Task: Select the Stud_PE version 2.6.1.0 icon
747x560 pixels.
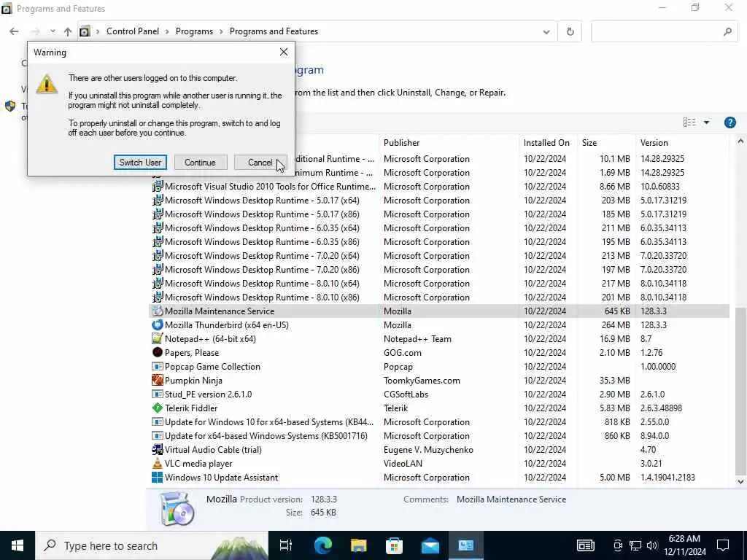Action: click(158, 394)
